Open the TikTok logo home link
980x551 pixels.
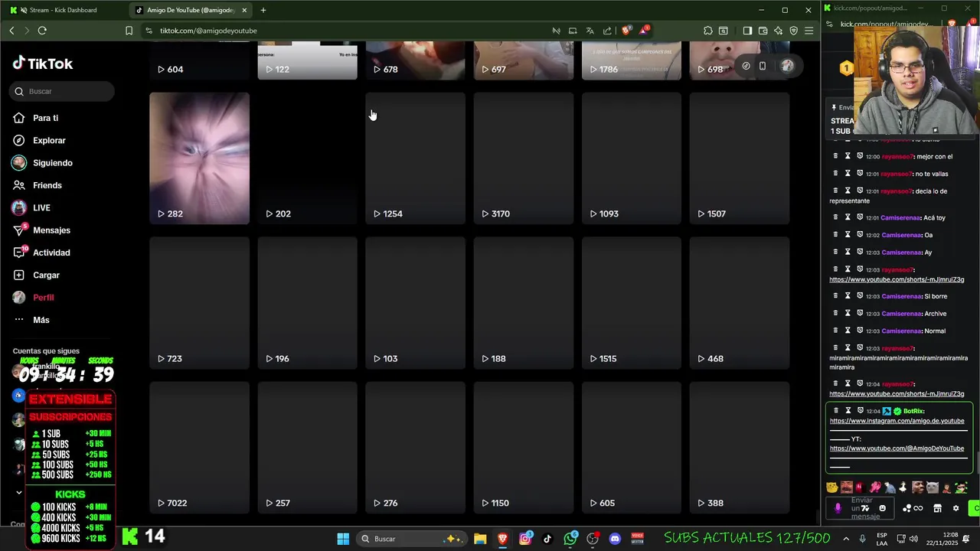(x=43, y=64)
